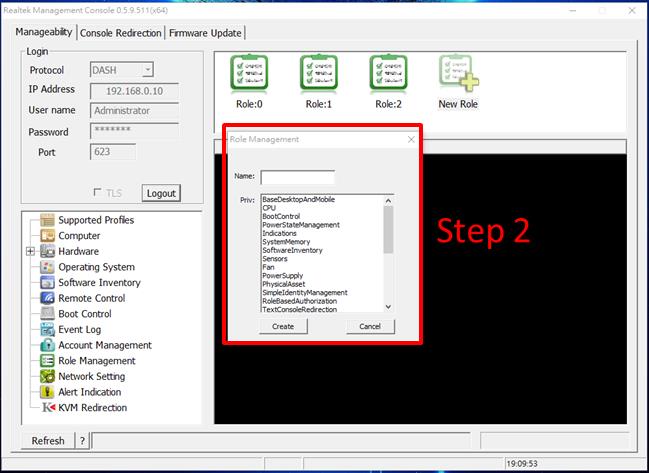Select Indications privilege
This screenshot has width=649, height=473.
pos(279,233)
